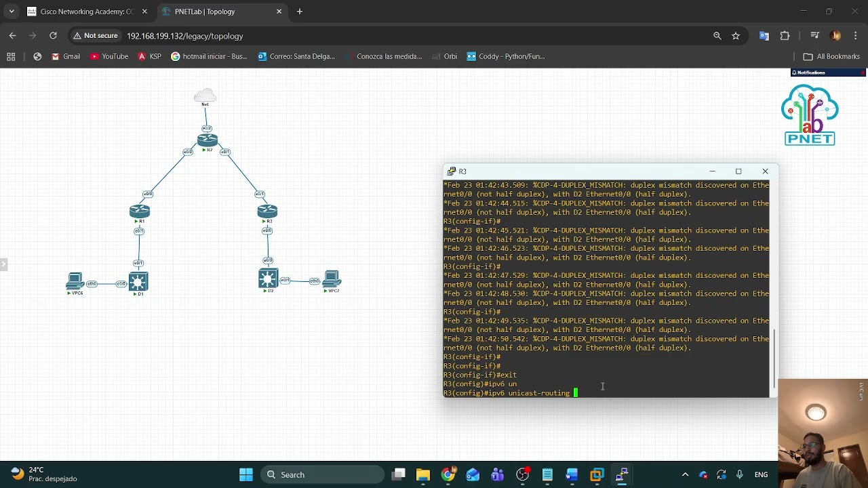Maximize the R3 terminal window
Image resolution: width=868 pixels, height=488 pixels.
click(738, 171)
